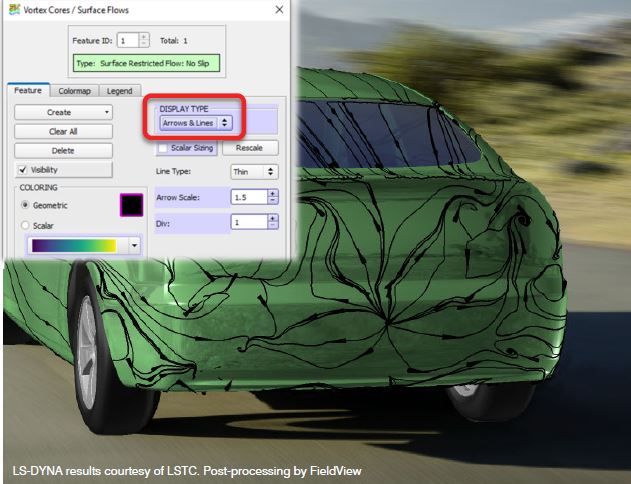
Task: Toggle the Visibility checkbox
Action: pos(23,170)
